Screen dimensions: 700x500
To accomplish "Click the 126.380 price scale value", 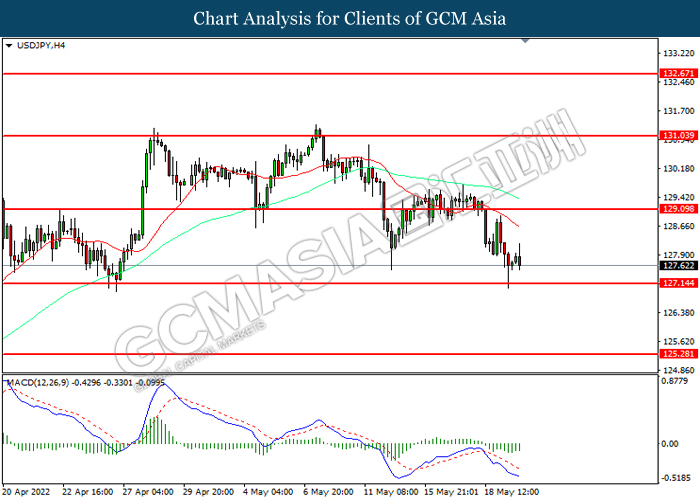I will click(x=679, y=313).
